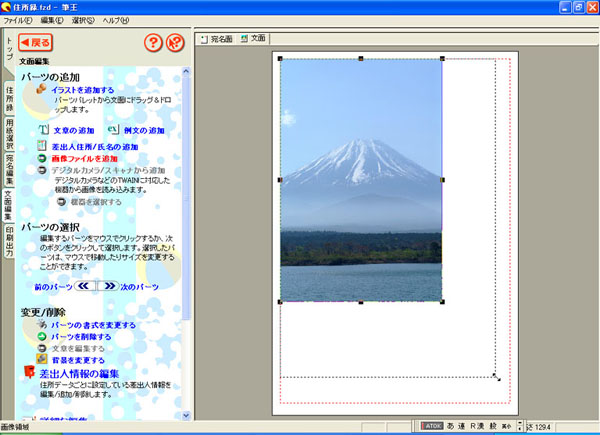Image resolution: width=600 pixels, height=435 pixels.
Task: Open the 印刷出力 vertical side tab
Action: pos(8,243)
